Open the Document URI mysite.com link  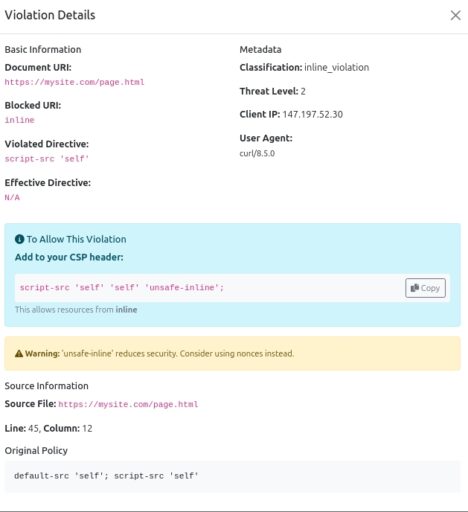click(x=74, y=82)
